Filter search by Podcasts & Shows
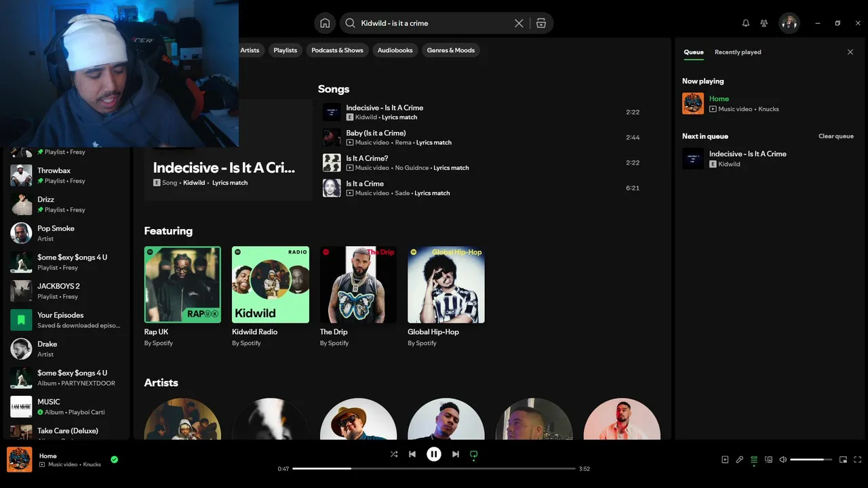The width and height of the screenshot is (868, 488). tap(337, 50)
